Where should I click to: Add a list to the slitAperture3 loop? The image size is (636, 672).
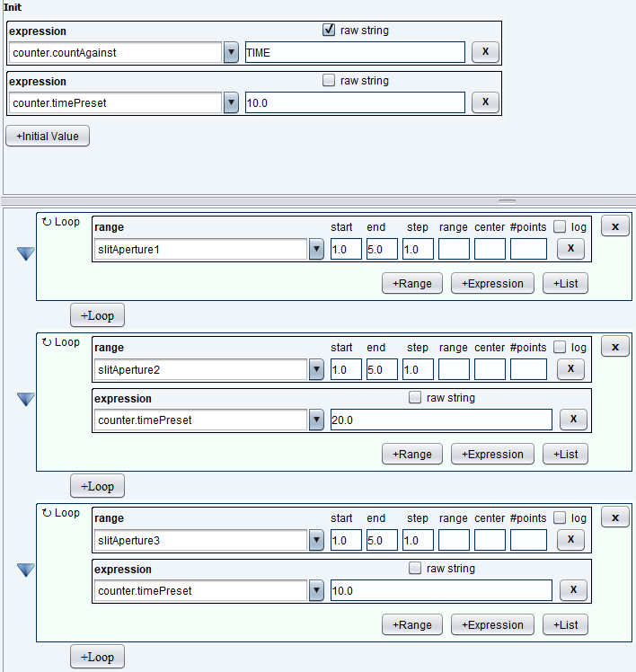click(x=565, y=624)
